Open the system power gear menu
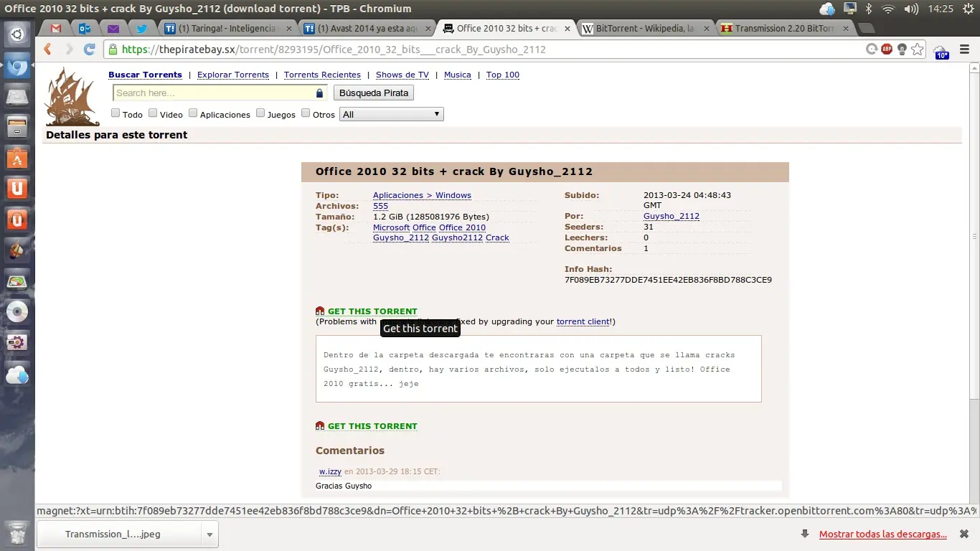Image resolution: width=980 pixels, height=551 pixels. [x=968, y=9]
